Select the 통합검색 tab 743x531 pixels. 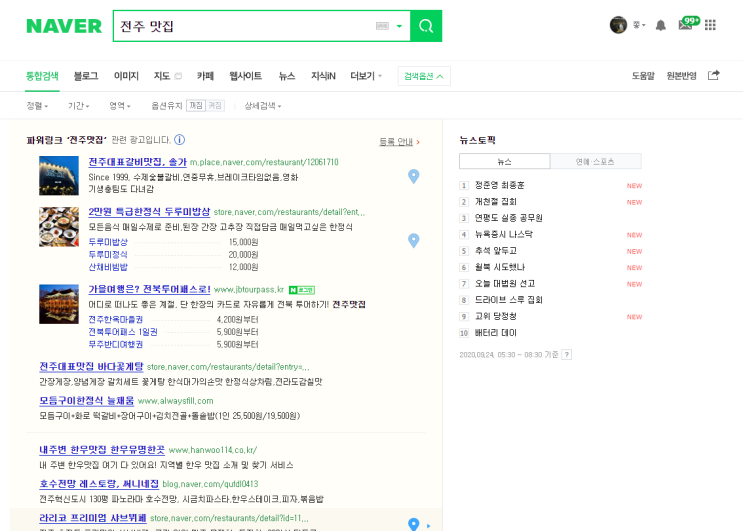click(x=42, y=76)
